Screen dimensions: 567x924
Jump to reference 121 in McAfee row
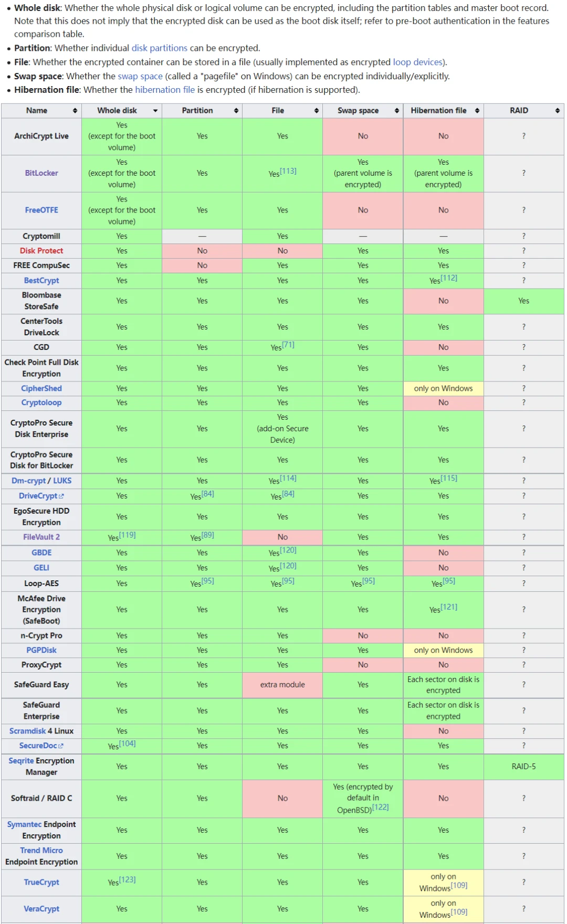449,607
